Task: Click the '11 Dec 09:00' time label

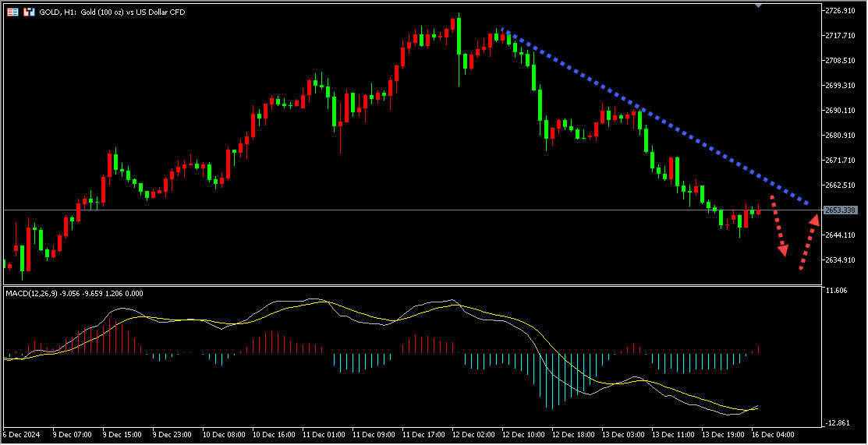Action: [374, 434]
